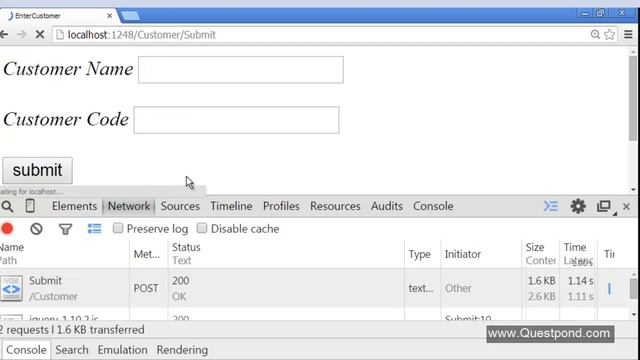Image resolution: width=640 pixels, height=360 pixels.
Task: Sort by Time column header
Action: [x=578, y=254]
